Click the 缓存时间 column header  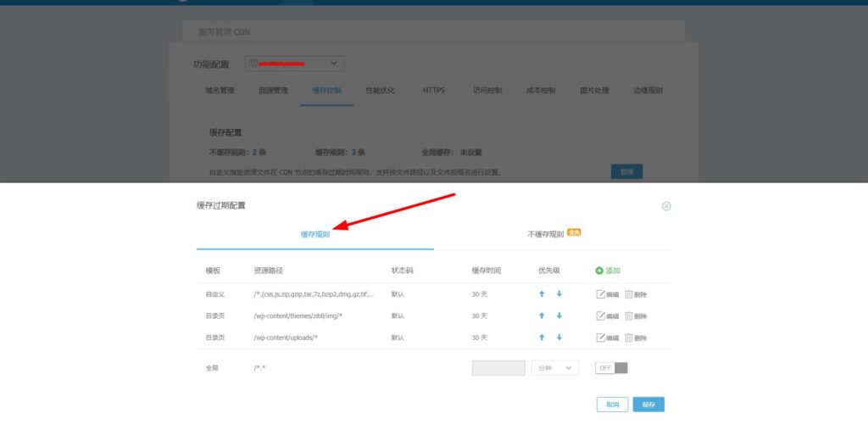point(487,271)
